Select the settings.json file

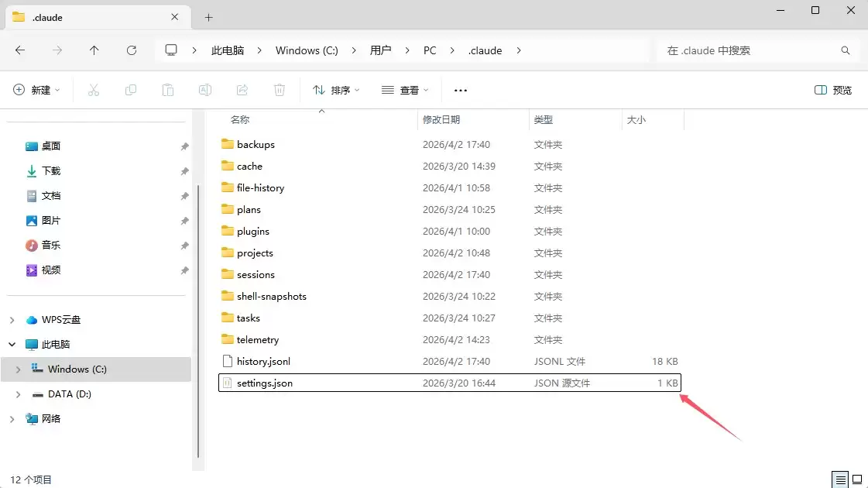pos(450,383)
